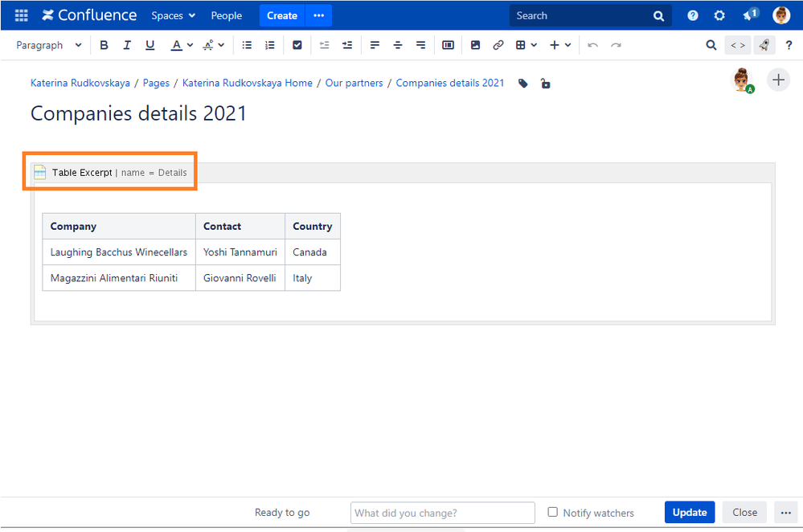Align text right
The width and height of the screenshot is (803, 532).
pos(420,45)
